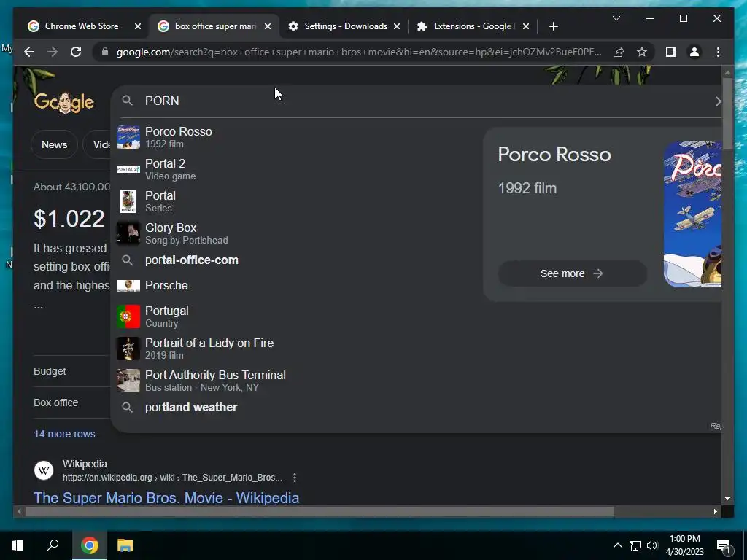Viewport: 747px width, 560px height.
Task: Click the Google doodle logo
Action: (x=64, y=102)
